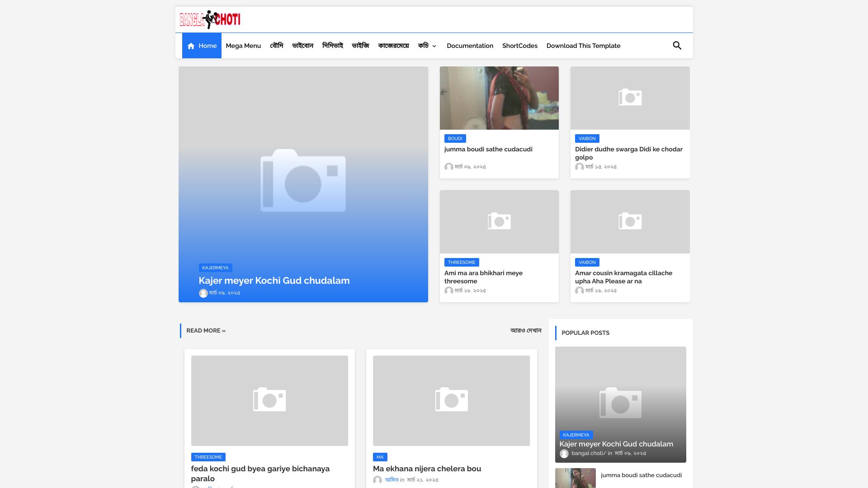Click the KAJERMEYA tag in Popular Posts
868x488 pixels.
click(x=576, y=435)
